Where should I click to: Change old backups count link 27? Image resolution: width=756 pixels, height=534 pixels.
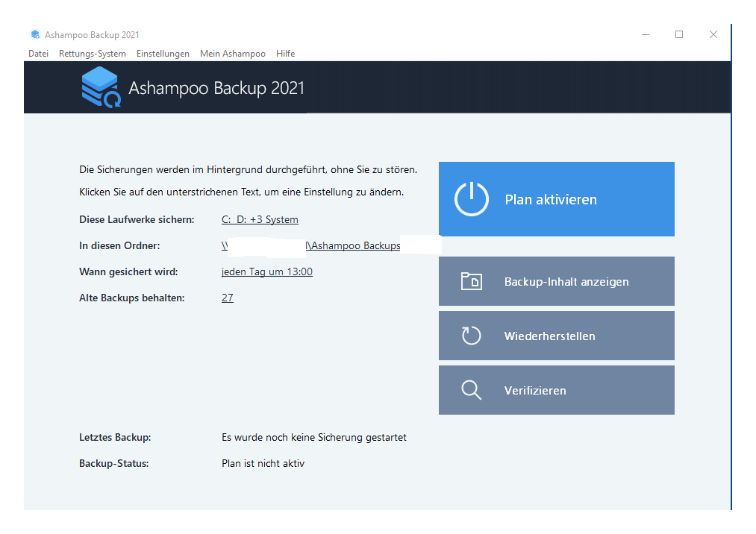pos(227,298)
